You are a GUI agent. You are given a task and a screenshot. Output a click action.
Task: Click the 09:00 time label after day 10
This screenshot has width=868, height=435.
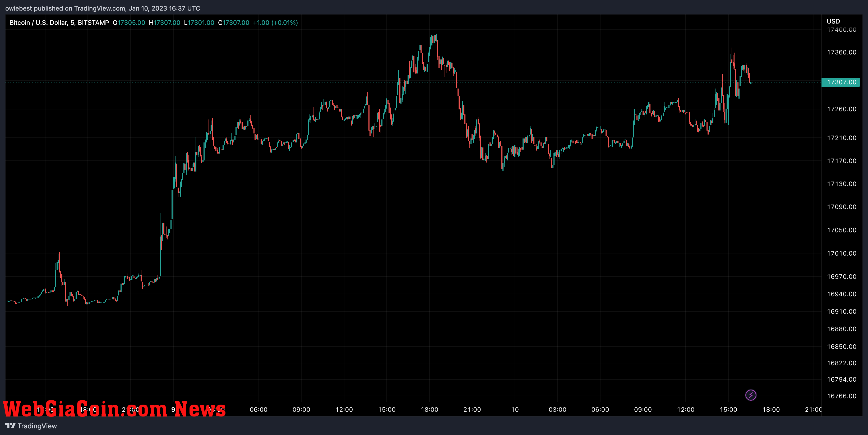(x=643, y=410)
